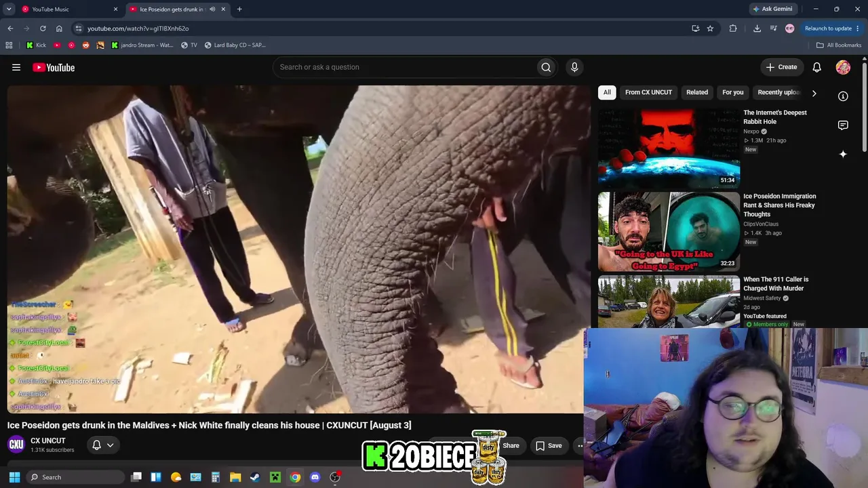Open the All Bookmarks folder
This screenshot has height=488, width=868.
click(x=839, y=45)
